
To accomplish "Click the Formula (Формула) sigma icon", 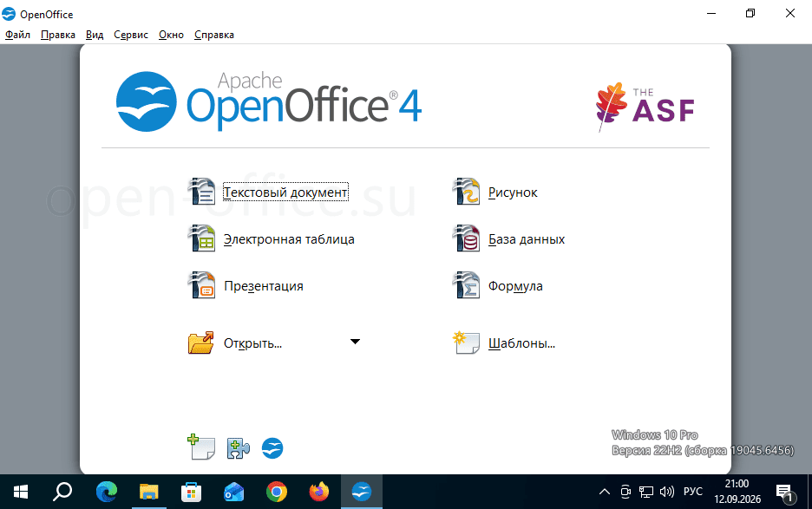I will click(466, 285).
